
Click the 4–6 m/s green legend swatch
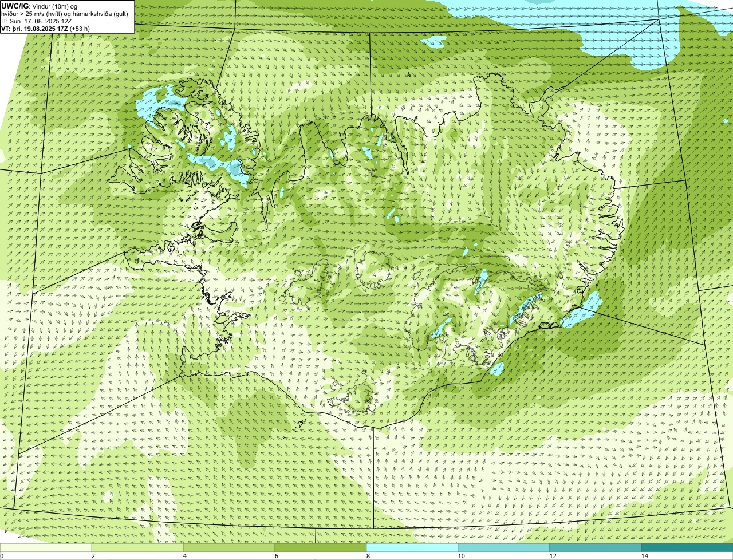(229, 548)
